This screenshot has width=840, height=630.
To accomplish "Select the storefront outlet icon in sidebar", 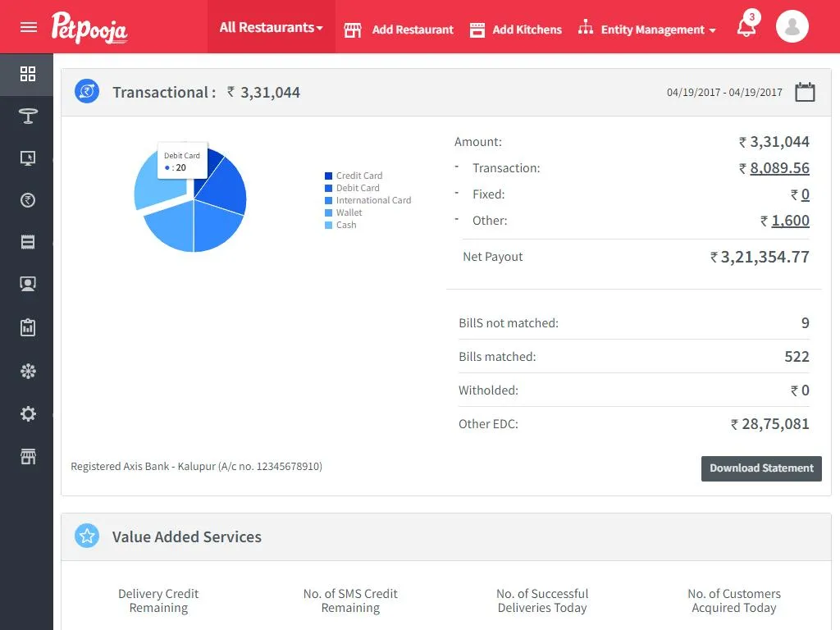I will click(x=27, y=456).
